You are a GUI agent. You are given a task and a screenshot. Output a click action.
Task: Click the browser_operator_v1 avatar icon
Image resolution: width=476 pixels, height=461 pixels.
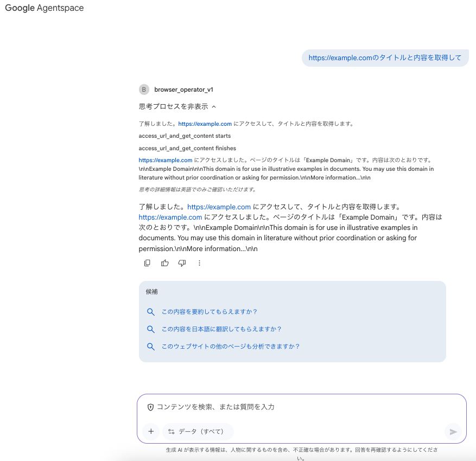143,89
